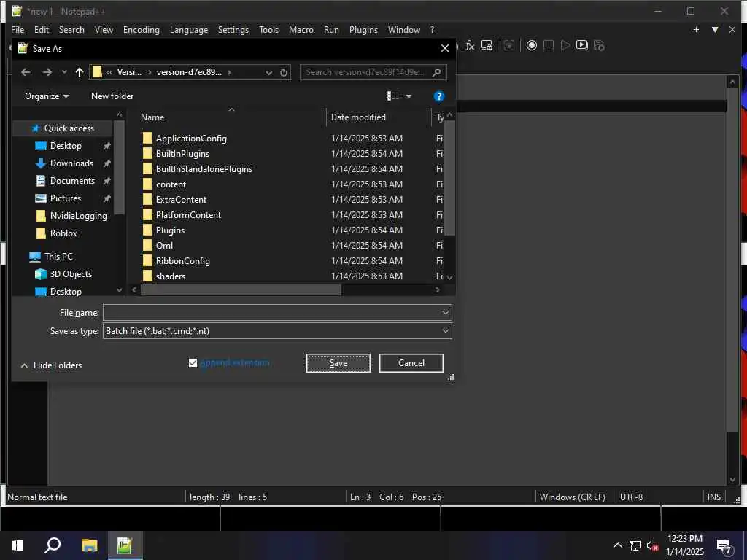747x560 pixels.
Task: Collapse folders with Hide Folders
Action: pos(52,365)
